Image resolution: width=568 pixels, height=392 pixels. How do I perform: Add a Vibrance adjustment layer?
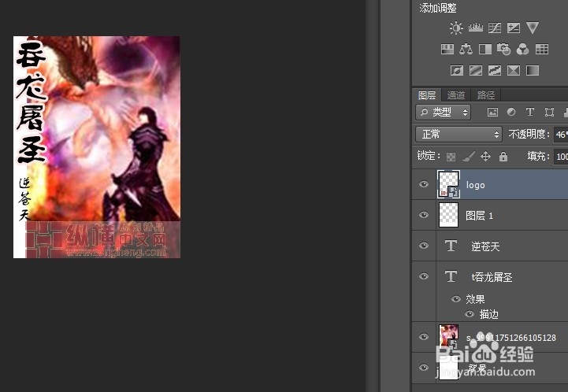pos(533,28)
